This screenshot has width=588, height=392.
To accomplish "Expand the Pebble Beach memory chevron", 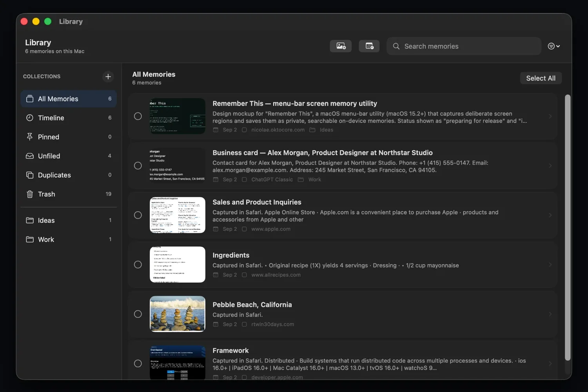I will [550, 314].
